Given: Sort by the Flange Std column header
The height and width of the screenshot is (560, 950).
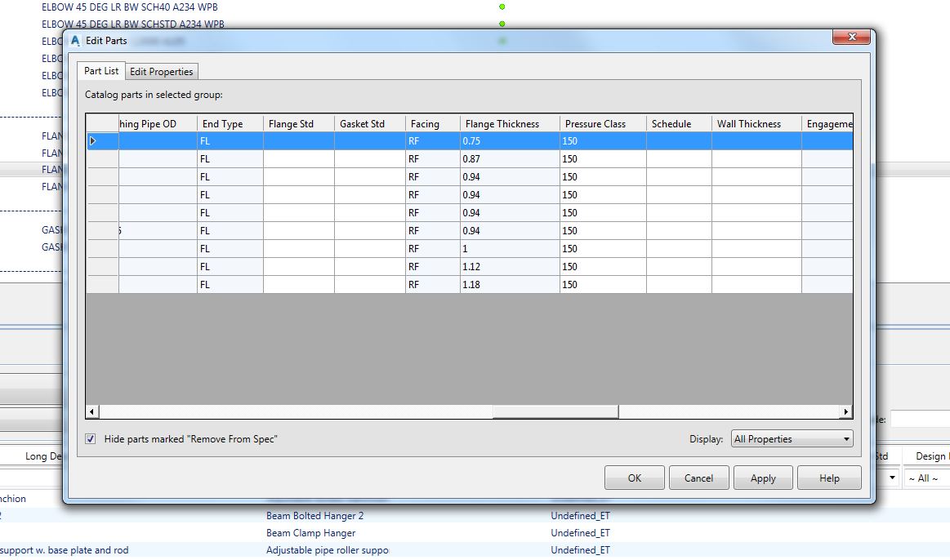Looking at the screenshot, I should pyautogui.click(x=299, y=123).
